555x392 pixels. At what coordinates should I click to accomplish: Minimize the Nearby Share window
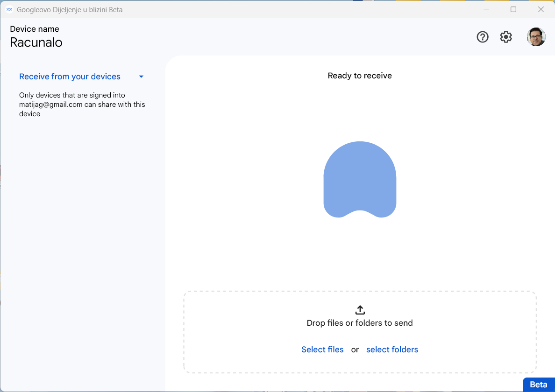[486, 9]
